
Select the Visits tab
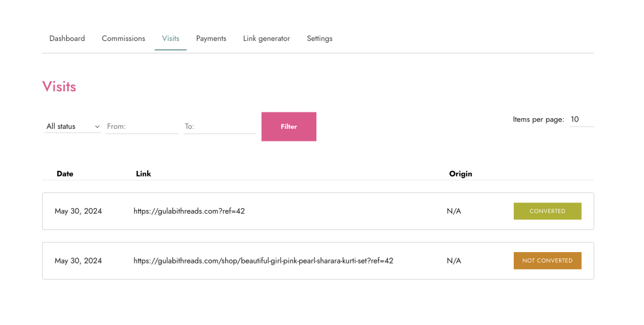170,38
